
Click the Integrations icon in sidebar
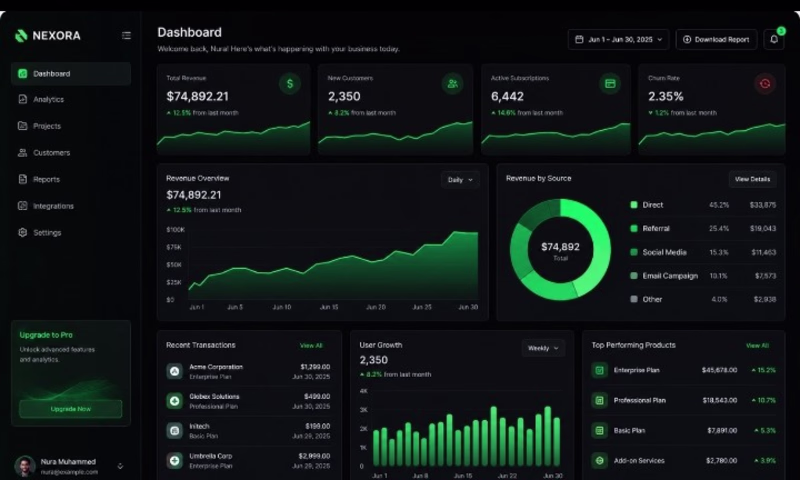(22, 206)
